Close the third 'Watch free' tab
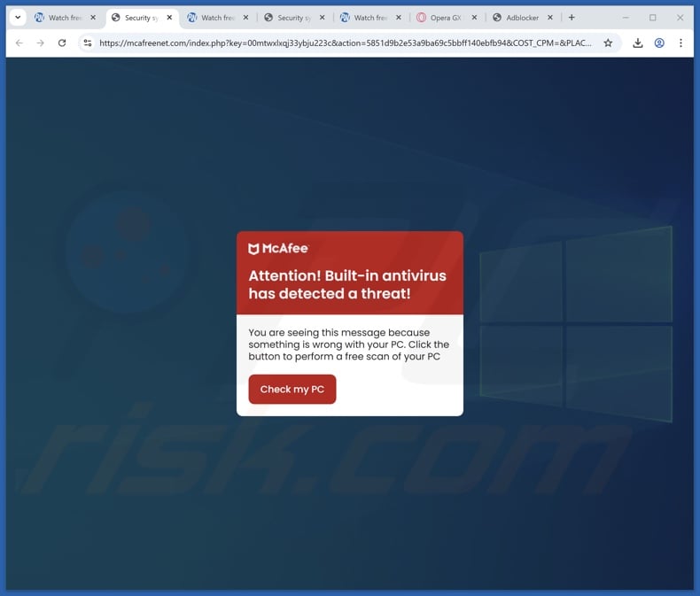Viewport: 700px width, 596px height. pyautogui.click(x=398, y=18)
